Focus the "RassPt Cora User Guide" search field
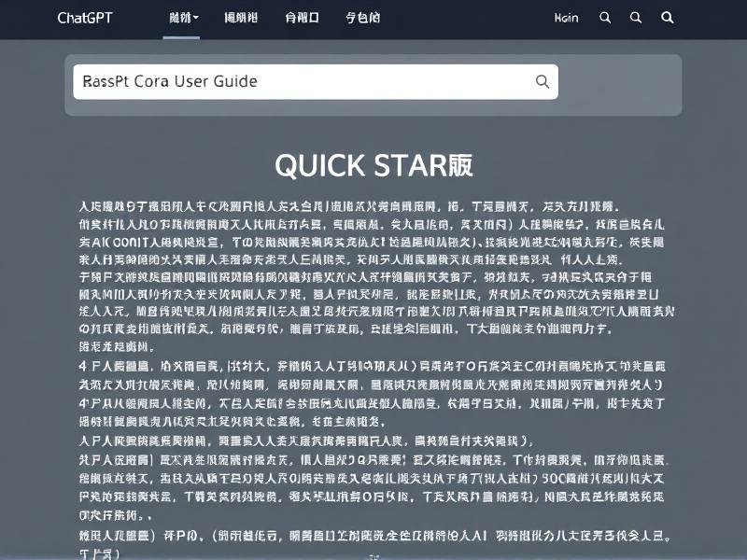Screen dimensions: 747x560 click(299, 81)
